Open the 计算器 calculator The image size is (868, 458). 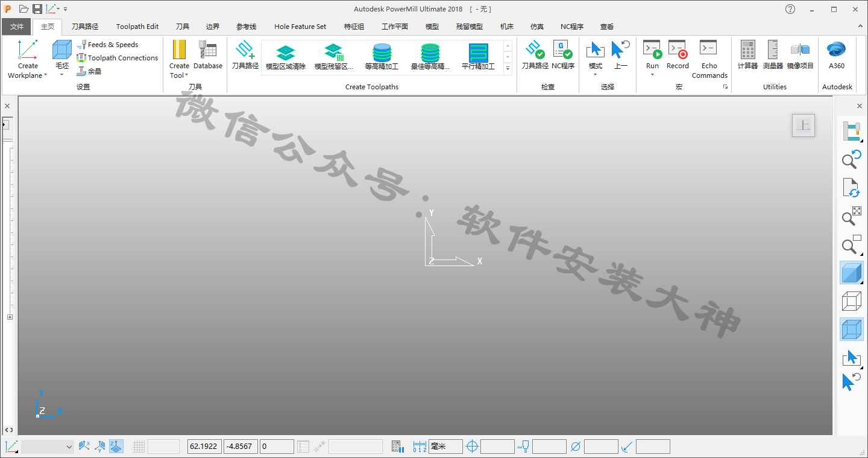[x=747, y=54]
